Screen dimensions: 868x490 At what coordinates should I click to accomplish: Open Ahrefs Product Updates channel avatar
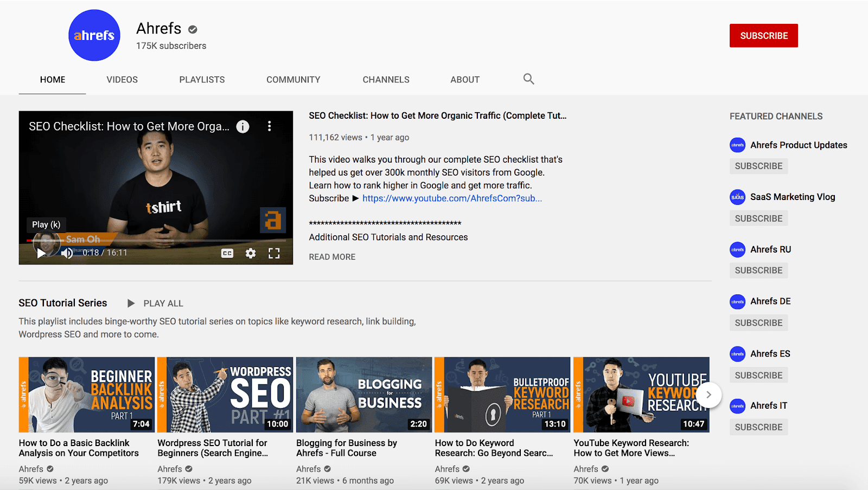[738, 145]
